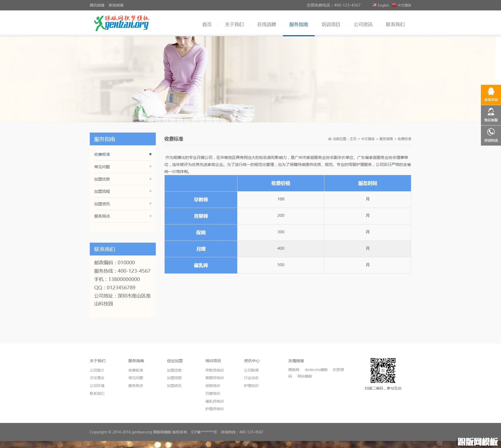Select the 中文简体 China flag icon

[x=394, y=5]
